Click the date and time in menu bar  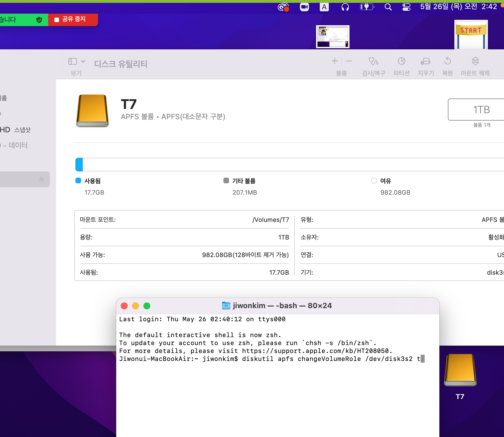[458, 7]
